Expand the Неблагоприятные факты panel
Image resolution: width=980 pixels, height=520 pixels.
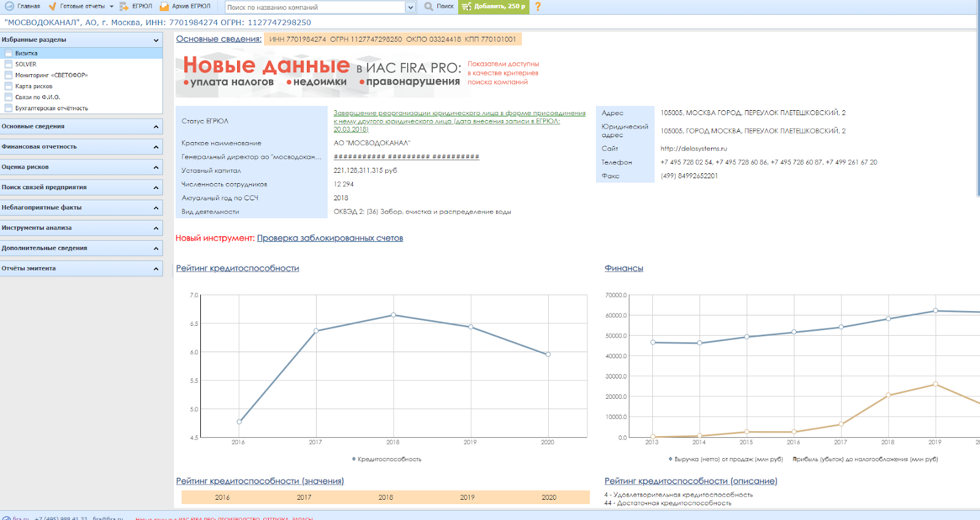click(81, 207)
